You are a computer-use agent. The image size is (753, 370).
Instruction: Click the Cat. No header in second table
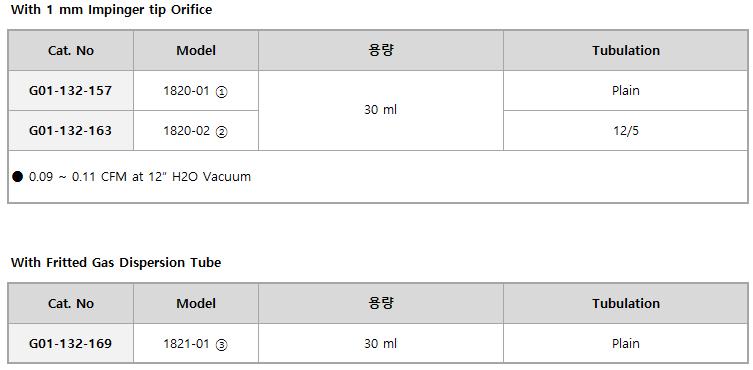click(x=71, y=304)
